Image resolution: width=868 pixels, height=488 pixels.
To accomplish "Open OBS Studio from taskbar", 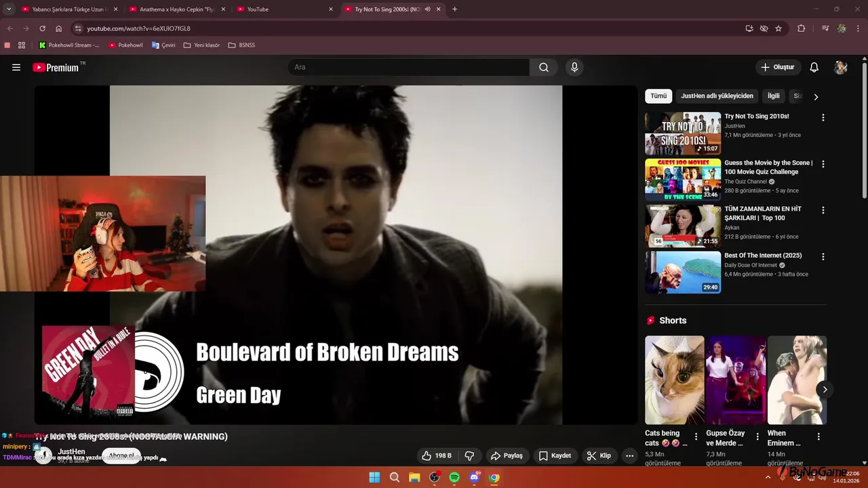I will tap(435, 477).
